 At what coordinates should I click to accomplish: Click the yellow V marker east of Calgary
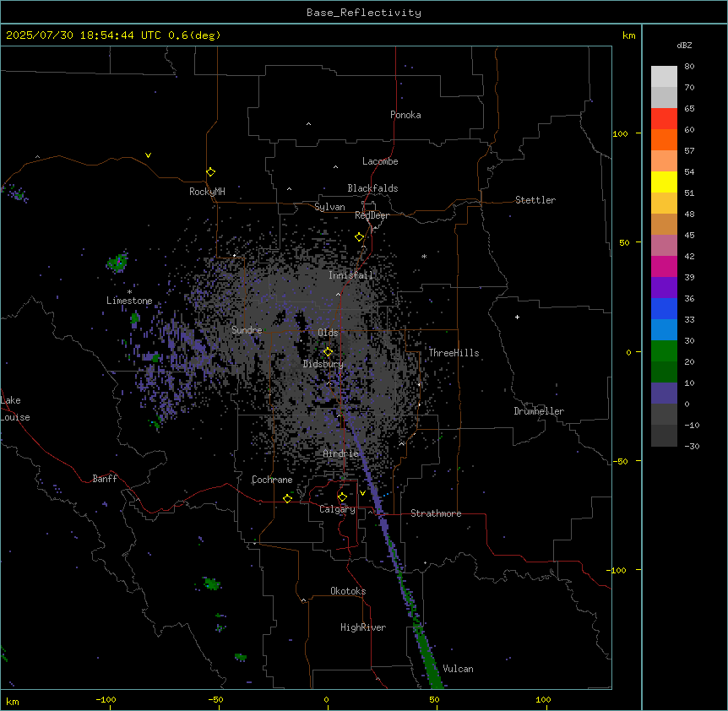[362, 493]
